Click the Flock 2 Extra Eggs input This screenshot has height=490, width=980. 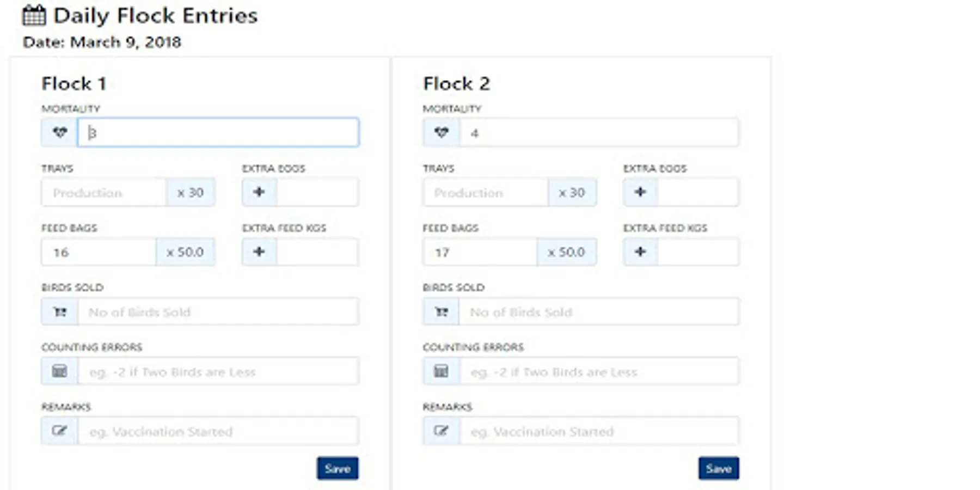tap(698, 192)
